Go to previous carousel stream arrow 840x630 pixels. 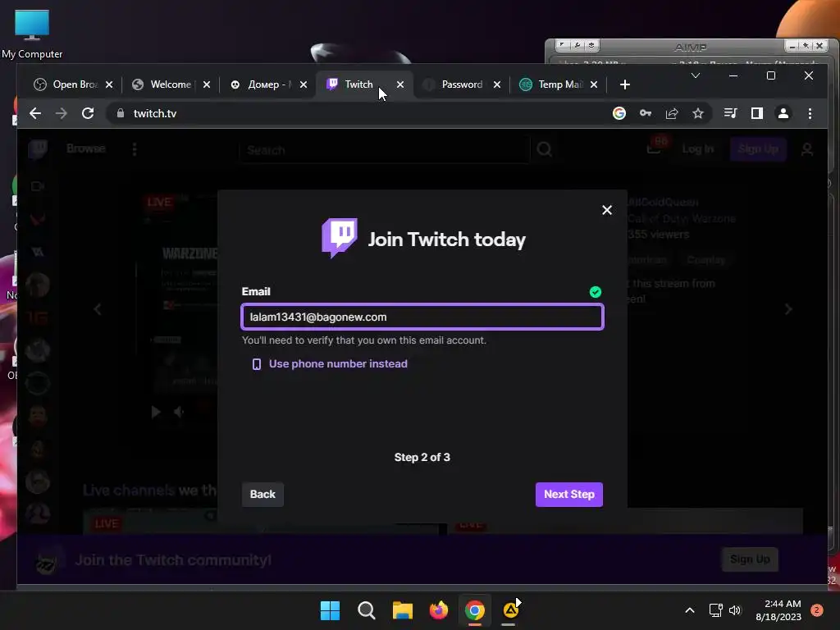pyautogui.click(x=98, y=309)
